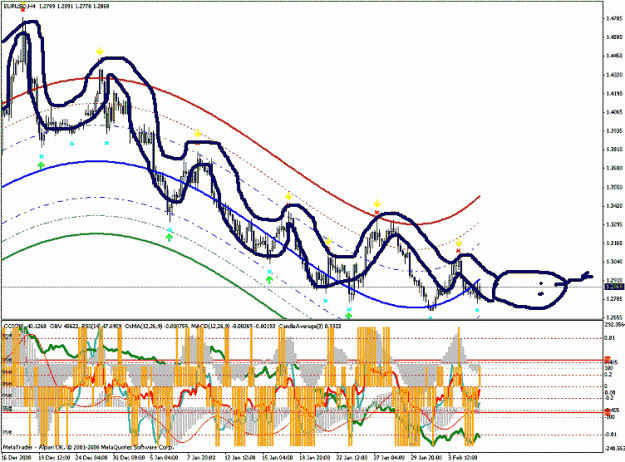Click the 1.3165 price axis label

[614, 243]
